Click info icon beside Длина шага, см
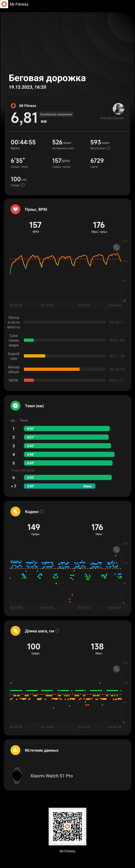Screen dimensions: 135x868 point(57,631)
